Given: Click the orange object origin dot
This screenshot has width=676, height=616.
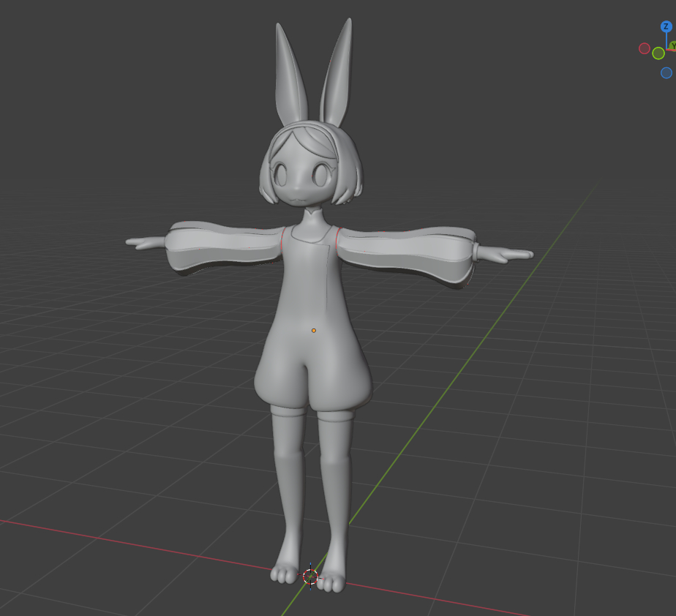Looking at the screenshot, I should [x=314, y=331].
